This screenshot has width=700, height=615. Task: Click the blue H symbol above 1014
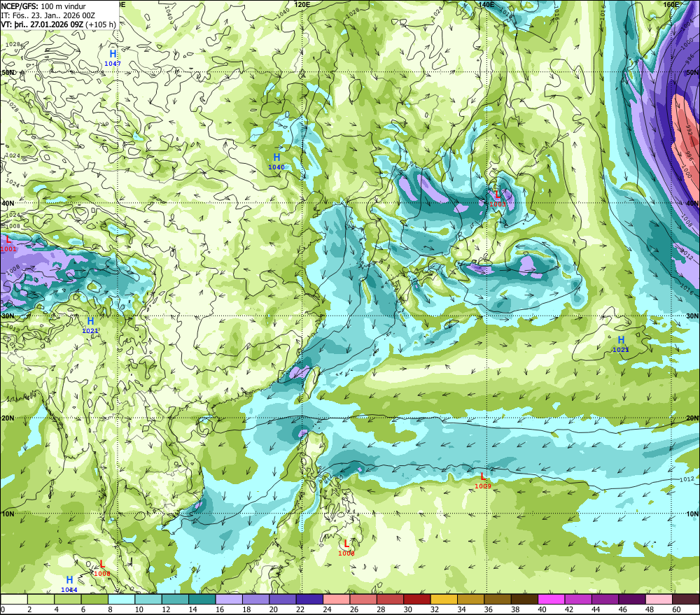click(69, 580)
